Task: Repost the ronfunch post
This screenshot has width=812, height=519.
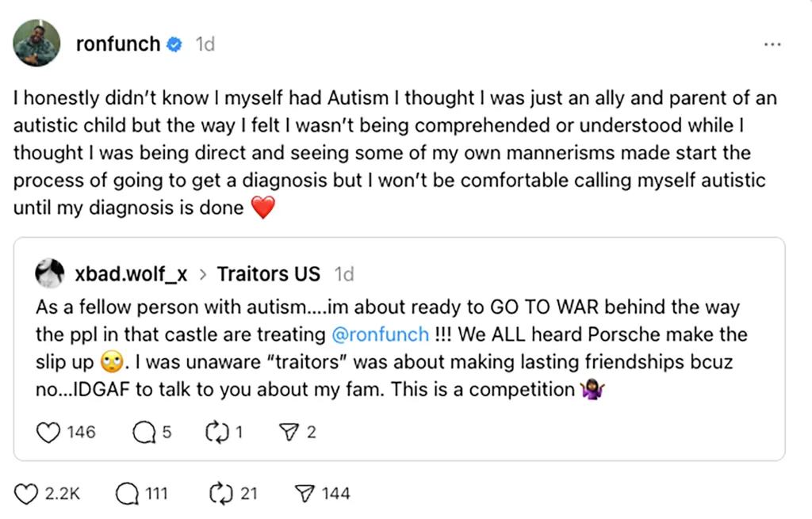Action: pos(216,493)
